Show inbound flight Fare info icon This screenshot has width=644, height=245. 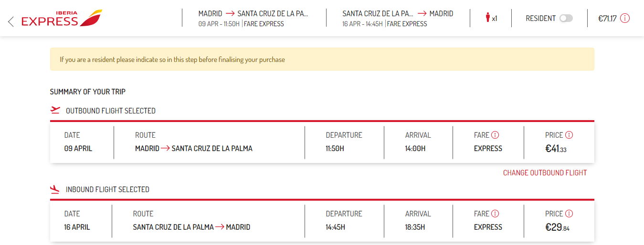[495, 214]
